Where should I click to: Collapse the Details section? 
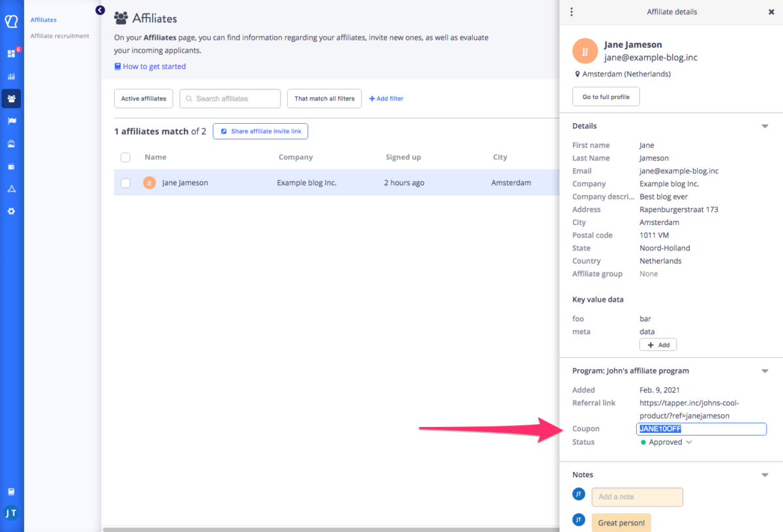(x=764, y=125)
